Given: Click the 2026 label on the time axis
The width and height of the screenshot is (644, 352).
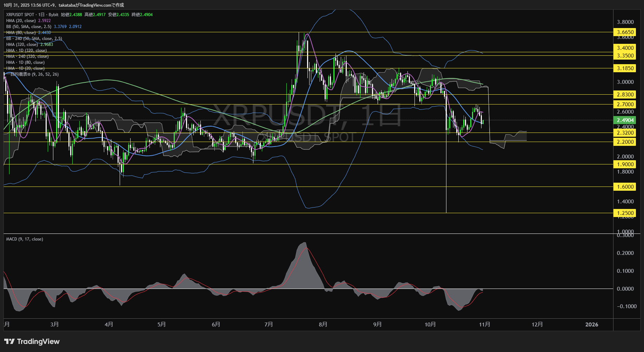Looking at the screenshot, I should [x=592, y=325].
